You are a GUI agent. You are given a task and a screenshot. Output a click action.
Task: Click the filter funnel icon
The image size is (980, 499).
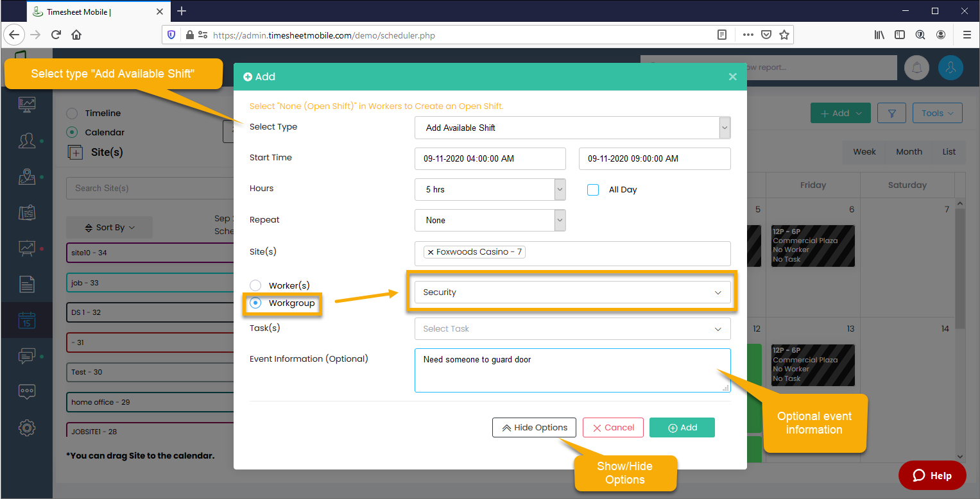point(891,113)
